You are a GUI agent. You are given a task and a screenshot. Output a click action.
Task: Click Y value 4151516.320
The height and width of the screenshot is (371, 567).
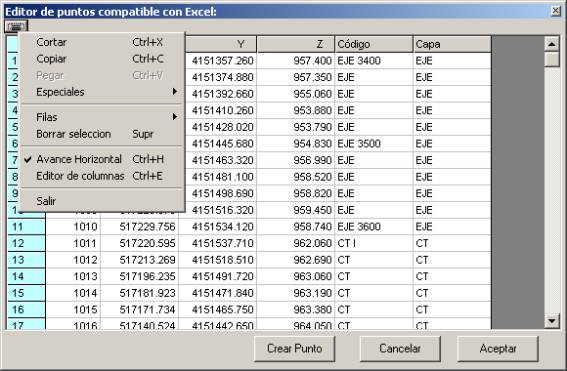click(x=221, y=210)
